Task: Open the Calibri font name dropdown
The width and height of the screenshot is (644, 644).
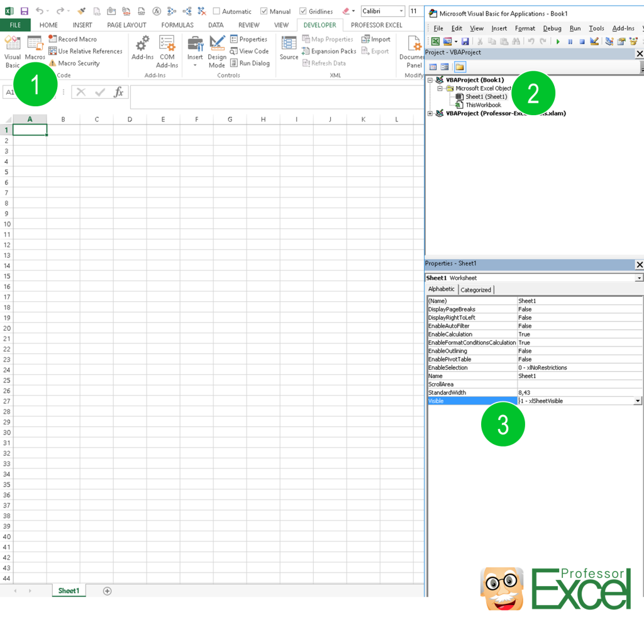Action: click(x=401, y=11)
